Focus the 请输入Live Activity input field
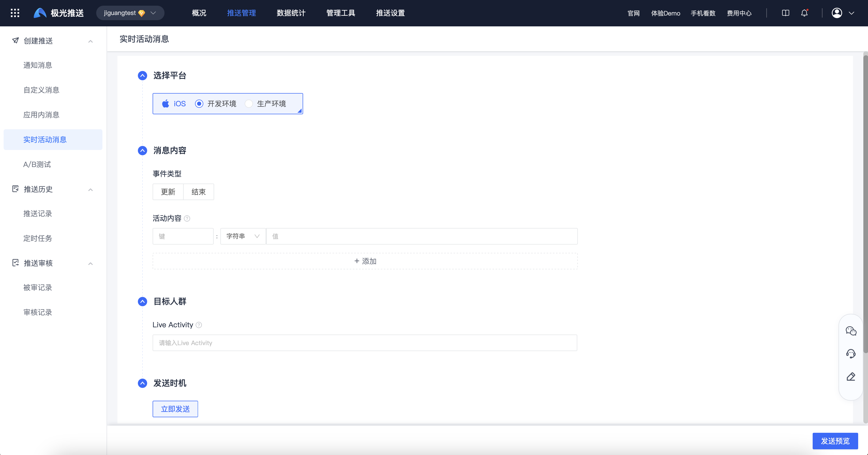This screenshot has width=868, height=455. [x=365, y=343]
